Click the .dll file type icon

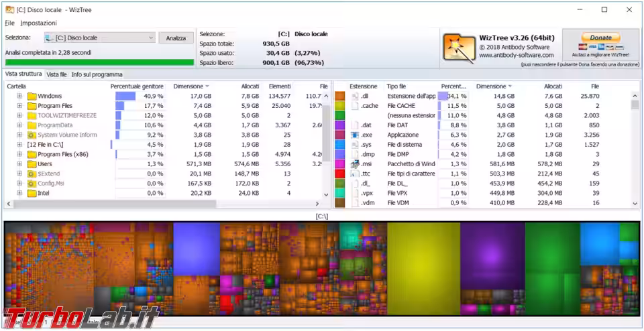pyautogui.click(x=356, y=96)
